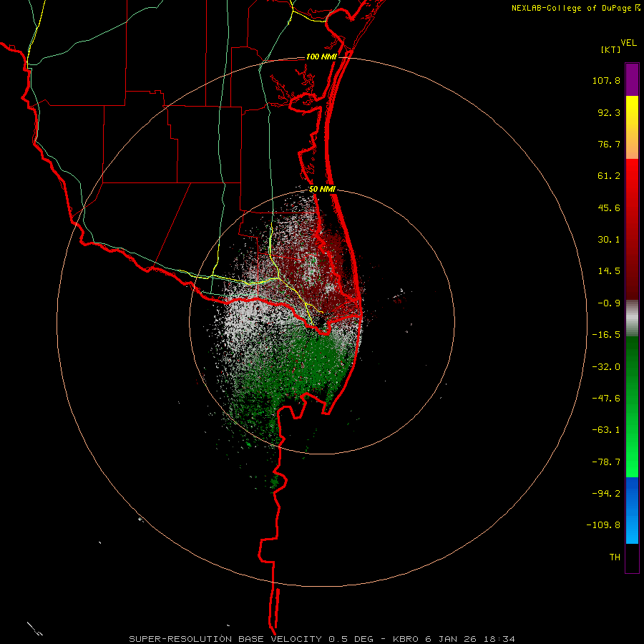Image resolution: width=644 pixels, height=644 pixels.
Task: Select the -47.6 legend value
Action: [606, 399]
